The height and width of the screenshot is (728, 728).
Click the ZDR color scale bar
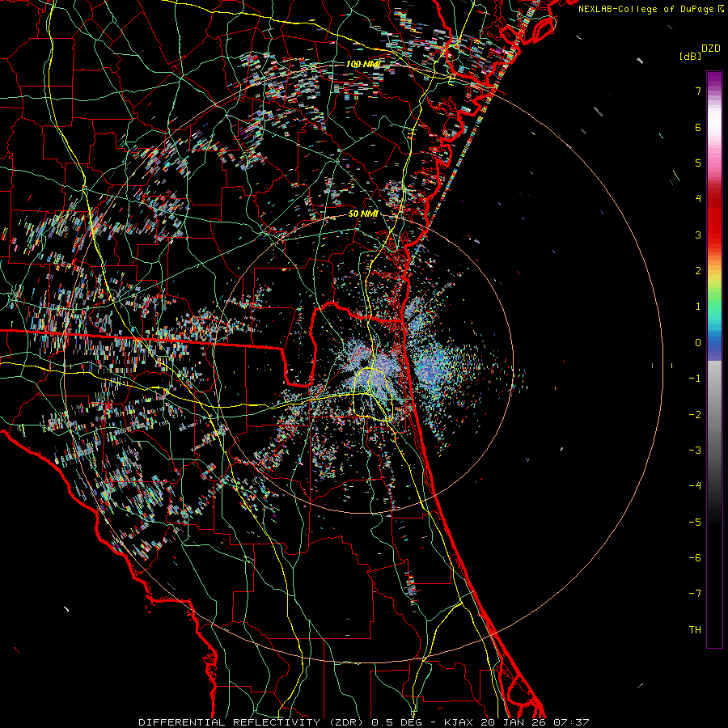[x=714, y=360]
